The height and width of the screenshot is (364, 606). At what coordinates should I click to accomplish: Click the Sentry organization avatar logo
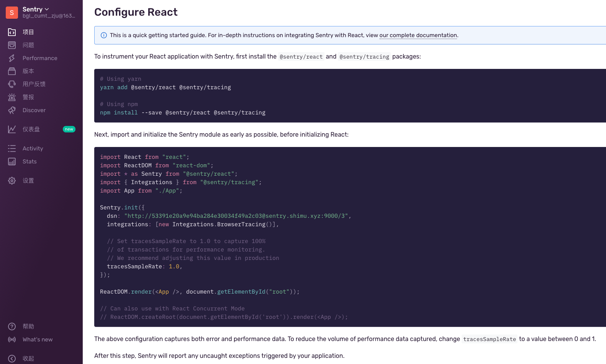[12, 13]
